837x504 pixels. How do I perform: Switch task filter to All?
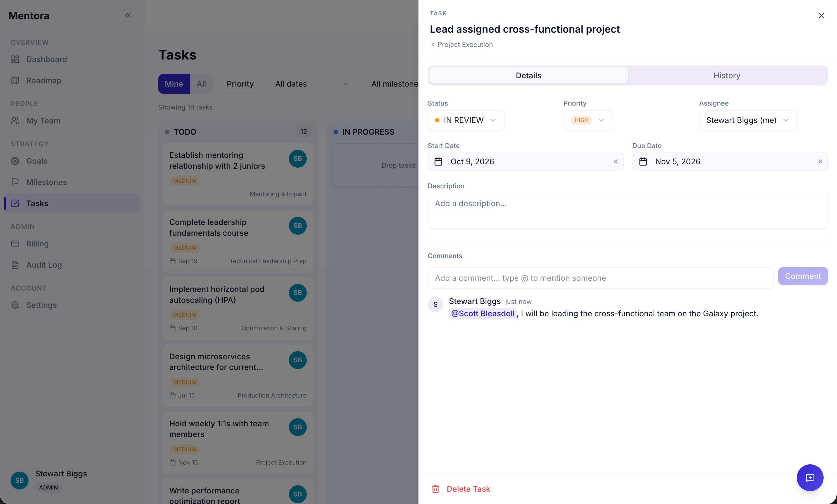pos(201,84)
